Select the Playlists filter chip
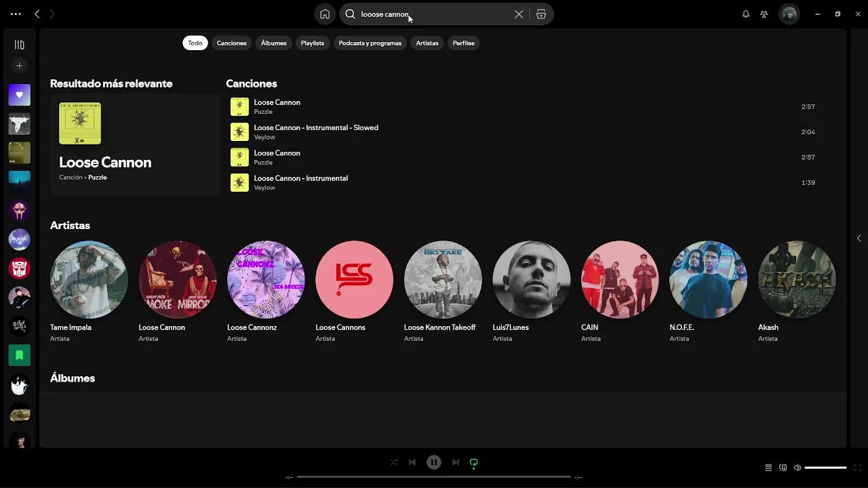This screenshot has width=868, height=488. point(313,43)
